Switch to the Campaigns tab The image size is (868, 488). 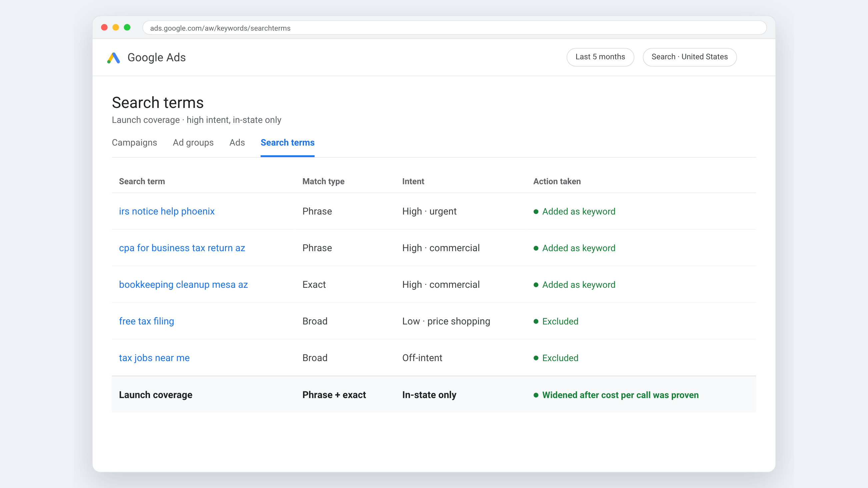[134, 143]
